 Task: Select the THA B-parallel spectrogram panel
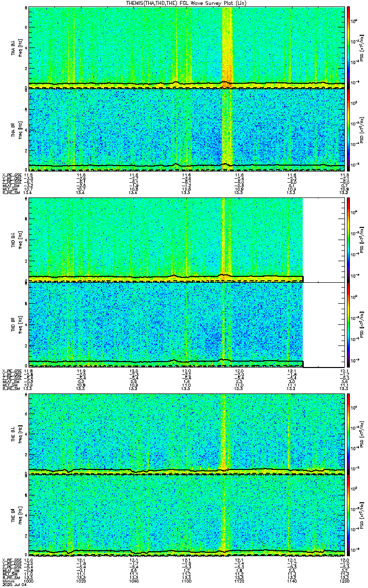[x=186, y=130]
